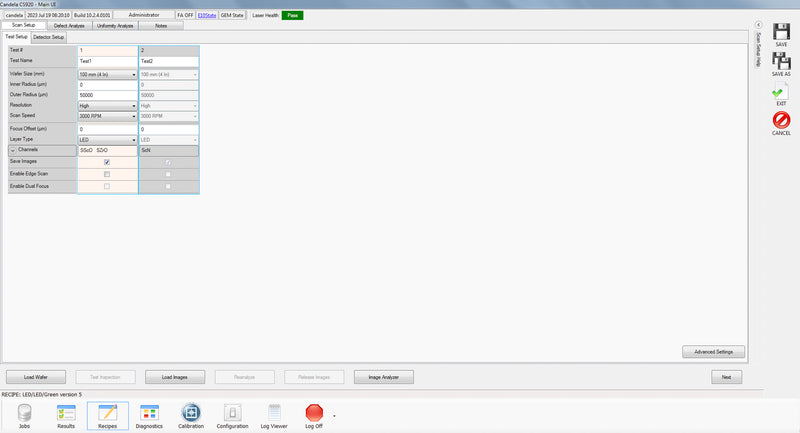Click the Diagnostics icon

tap(149, 414)
